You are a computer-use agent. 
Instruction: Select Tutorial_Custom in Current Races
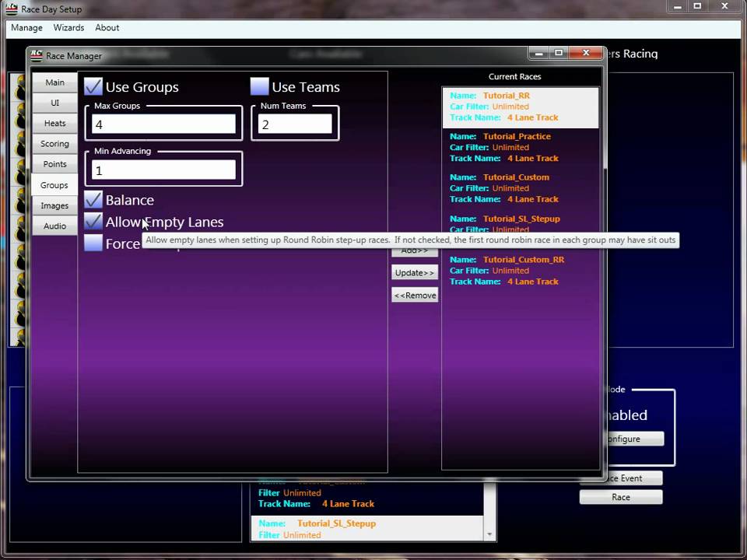[521, 188]
